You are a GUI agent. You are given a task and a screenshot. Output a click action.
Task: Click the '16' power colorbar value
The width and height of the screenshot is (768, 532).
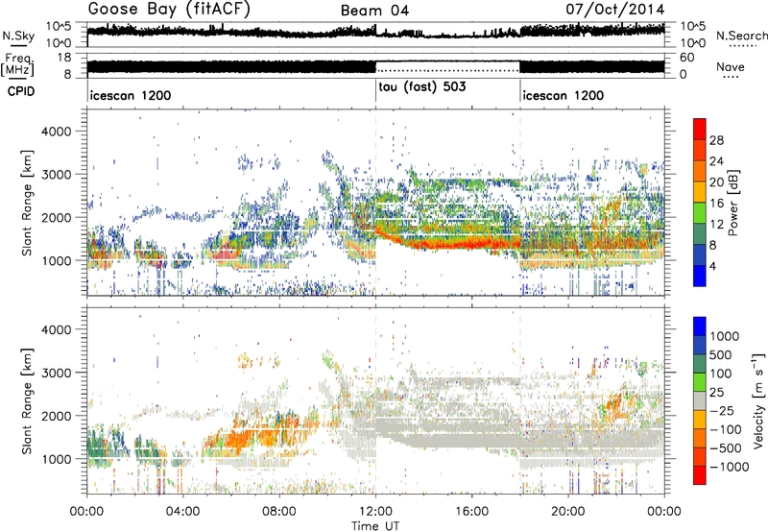(x=716, y=204)
